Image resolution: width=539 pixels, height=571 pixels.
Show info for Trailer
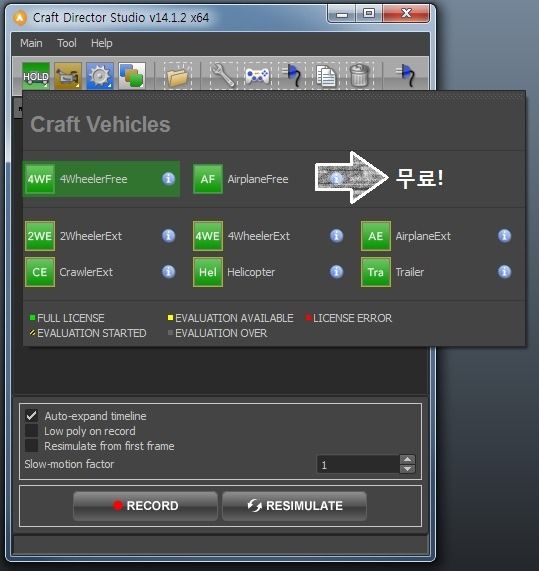coord(504,272)
